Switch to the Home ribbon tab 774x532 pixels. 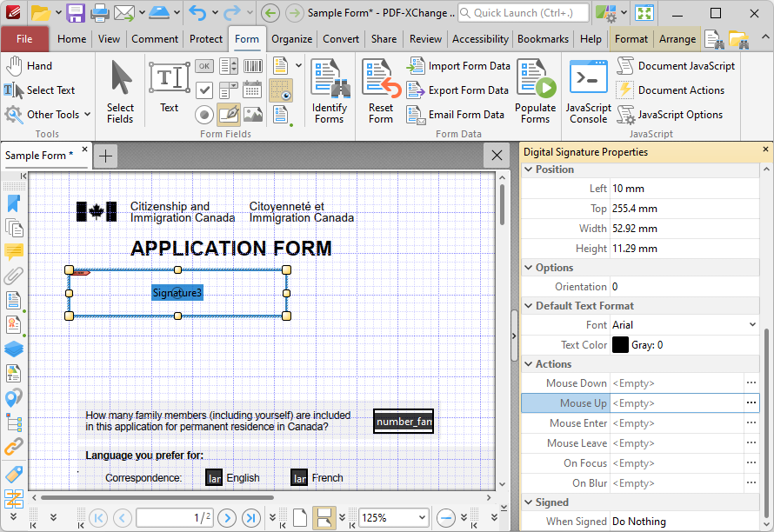point(71,39)
